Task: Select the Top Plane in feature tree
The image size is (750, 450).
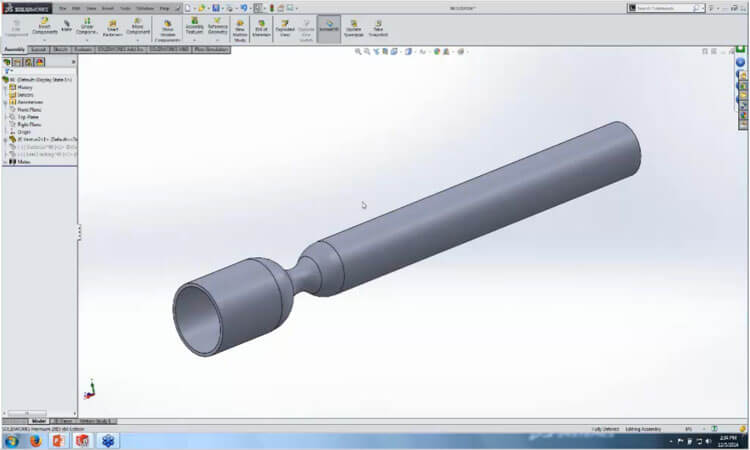Action: click(x=28, y=117)
